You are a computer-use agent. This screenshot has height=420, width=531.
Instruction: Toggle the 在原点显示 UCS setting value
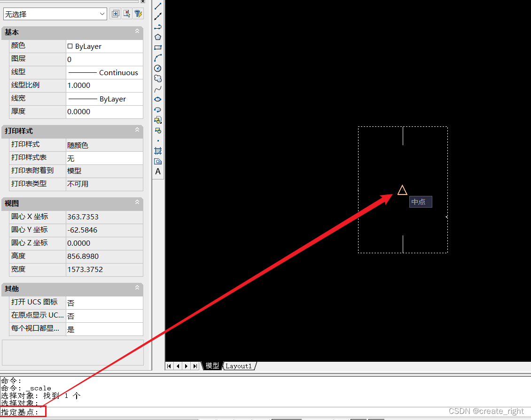[x=104, y=316]
